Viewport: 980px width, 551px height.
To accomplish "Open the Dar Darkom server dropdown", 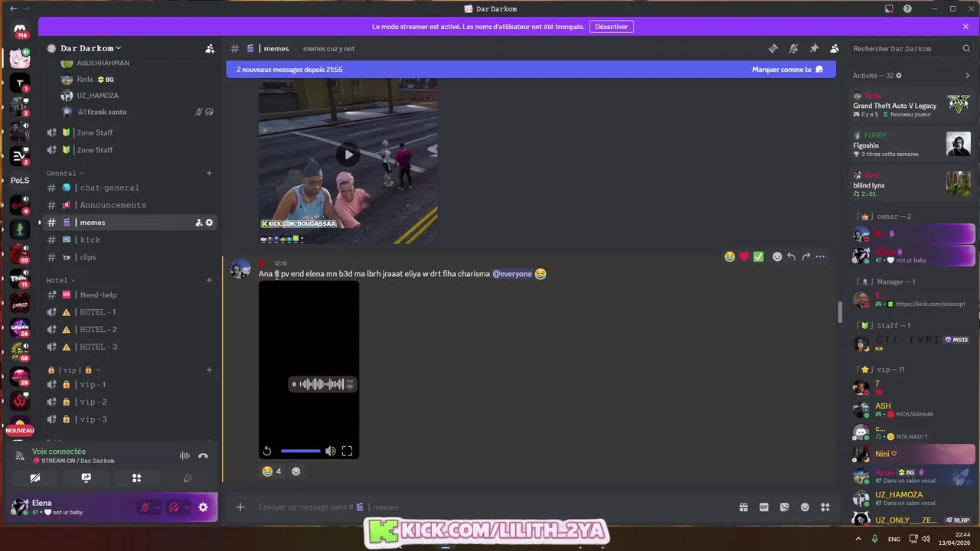I will 90,48.
